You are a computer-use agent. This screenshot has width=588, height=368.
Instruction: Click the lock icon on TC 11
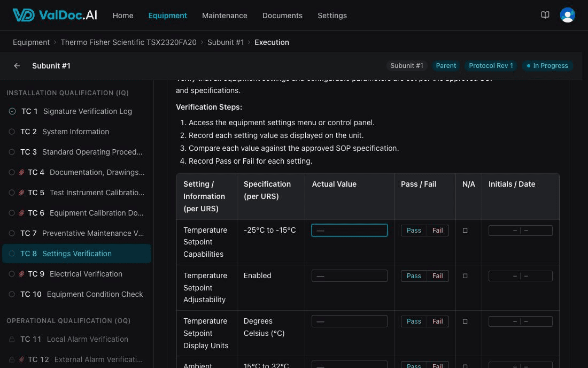click(12, 339)
